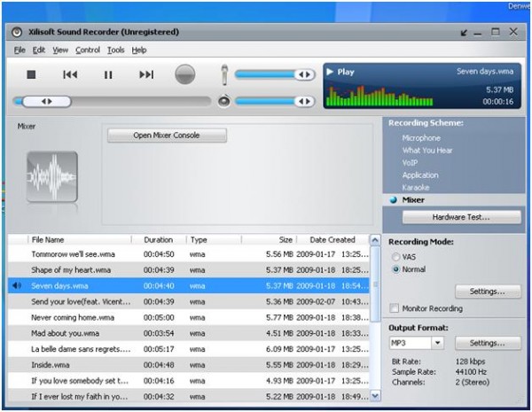Enable the Monitor Recording checkbox
Screen dimensions: 532x412
[x=395, y=308]
